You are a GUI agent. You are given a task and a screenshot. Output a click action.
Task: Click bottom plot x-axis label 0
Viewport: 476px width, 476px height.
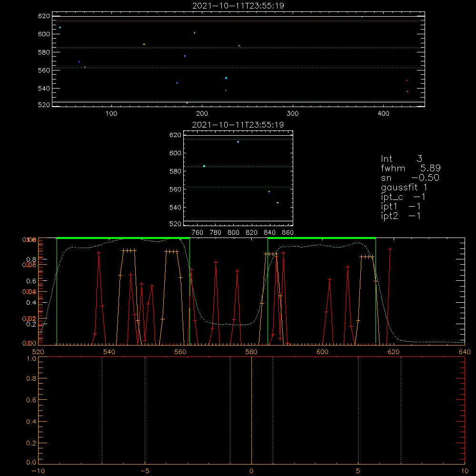click(x=251, y=471)
